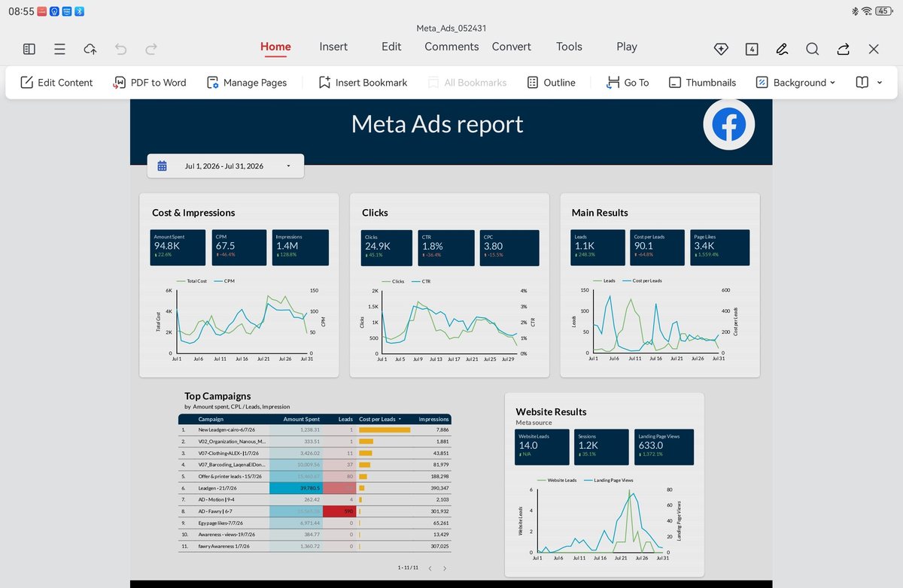Open the Play tab
This screenshot has width=903, height=588.
[x=627, y=47]
